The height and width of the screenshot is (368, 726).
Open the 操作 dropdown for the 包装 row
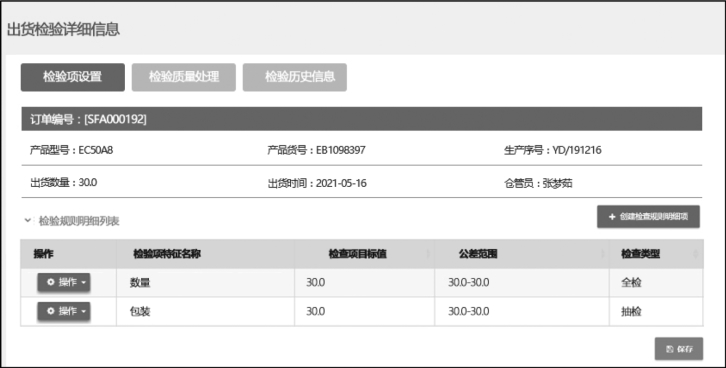point(64,311)
